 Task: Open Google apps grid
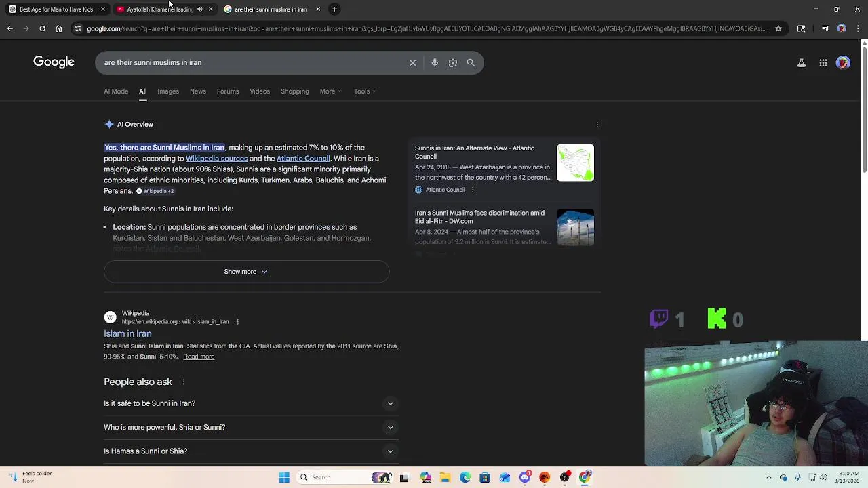pyautogui.click(x=823, y=63)
